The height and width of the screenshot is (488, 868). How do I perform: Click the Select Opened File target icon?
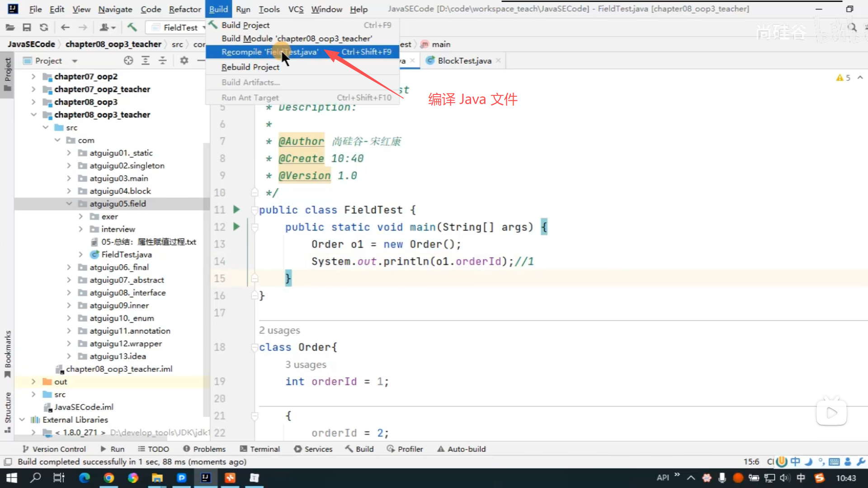coord(128,61)
